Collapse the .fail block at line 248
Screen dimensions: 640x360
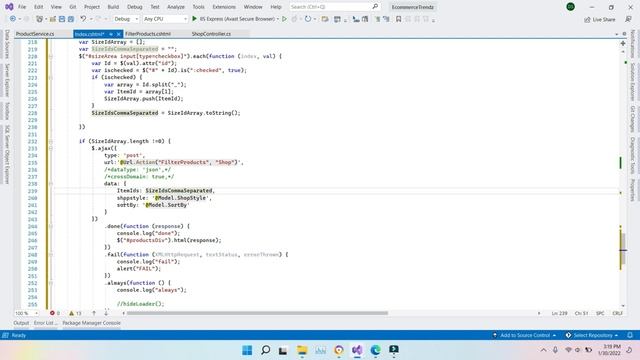tap(51, 254)
